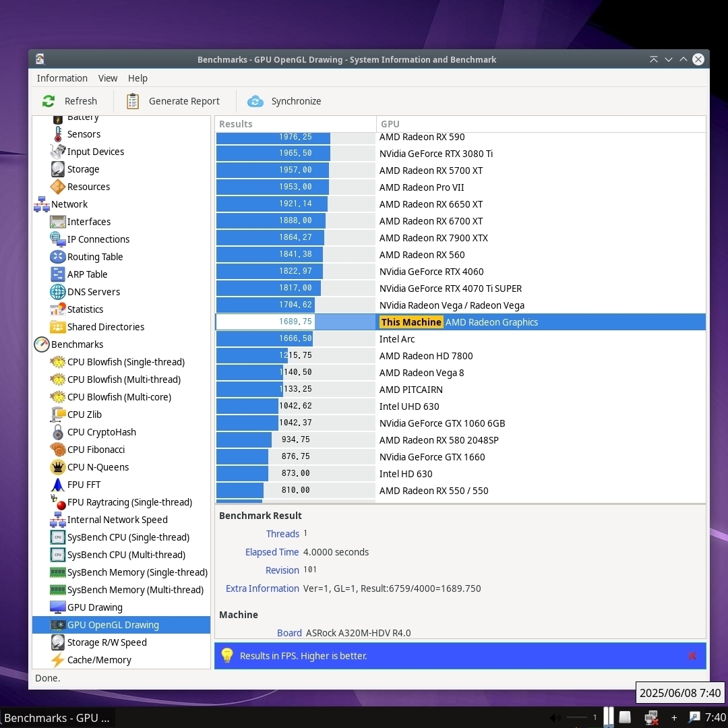Click the Refresh toolbar icon
The width and height of the screenshot is (728, 728).
click(49, 100)
